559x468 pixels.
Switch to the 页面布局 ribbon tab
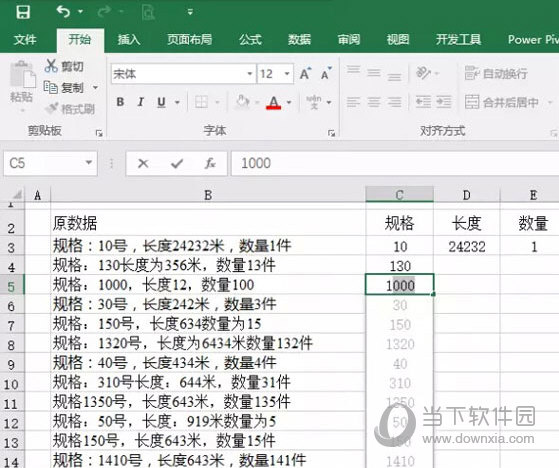(x=190, y=39)
